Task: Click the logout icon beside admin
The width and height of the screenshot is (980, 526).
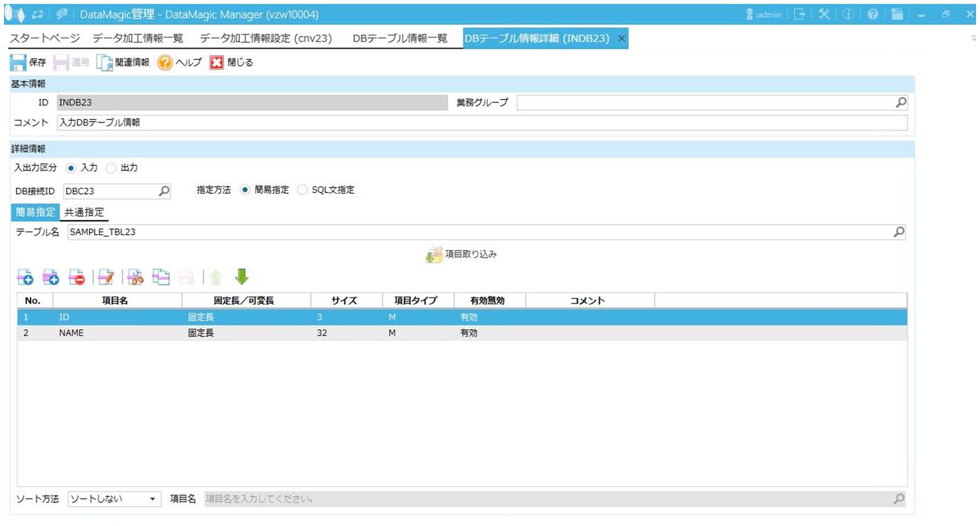Action: 799,15
